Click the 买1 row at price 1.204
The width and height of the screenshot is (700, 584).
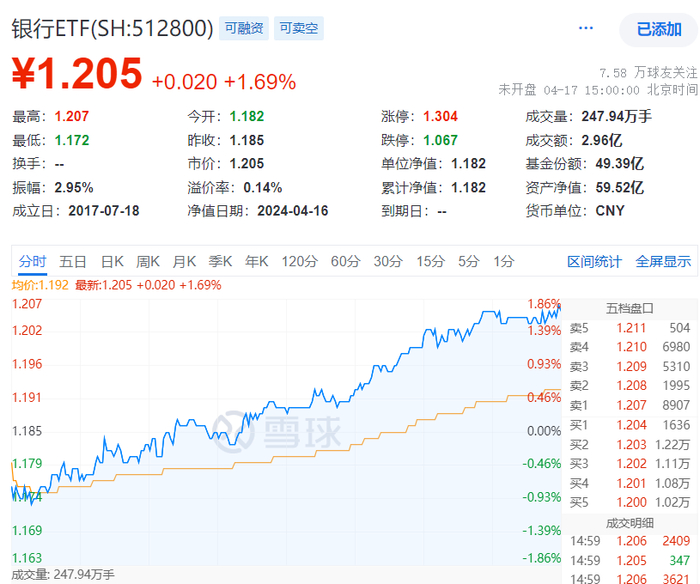pos(629,425)
